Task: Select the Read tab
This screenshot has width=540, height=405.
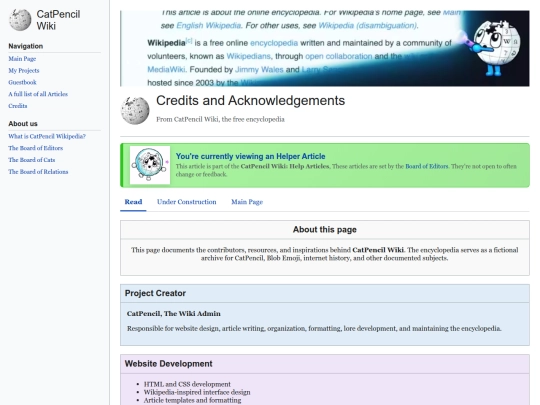Action: (x=133, y=202)
